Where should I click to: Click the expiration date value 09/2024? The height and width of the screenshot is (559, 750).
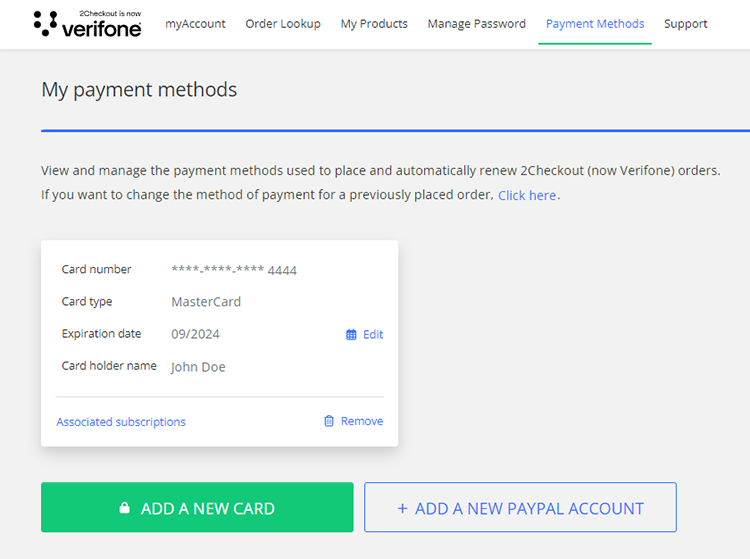195,334
